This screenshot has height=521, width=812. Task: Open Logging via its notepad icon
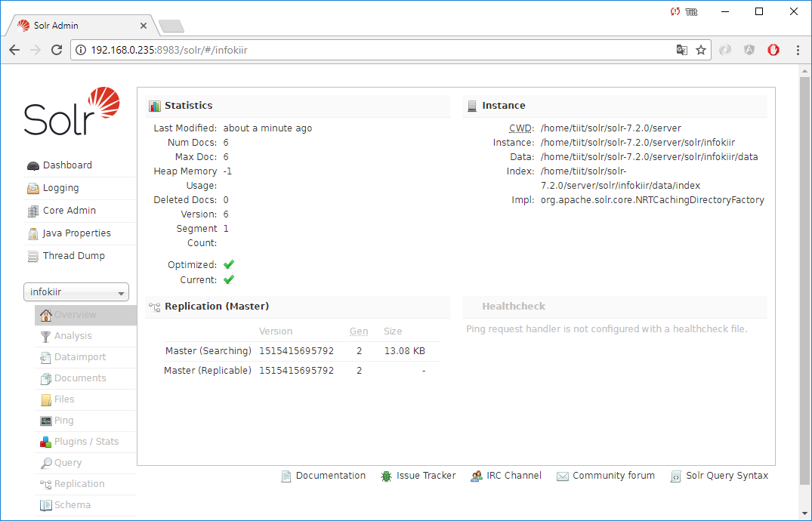click(x=32, y=188)
